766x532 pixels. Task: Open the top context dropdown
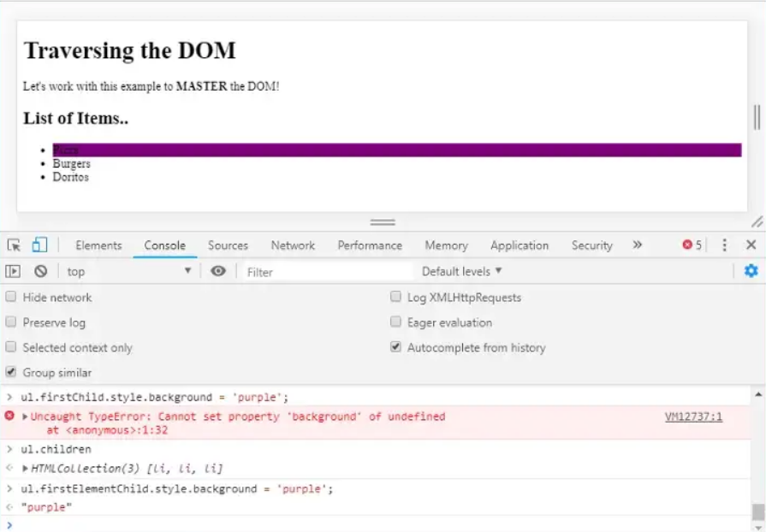pos(128,271)
